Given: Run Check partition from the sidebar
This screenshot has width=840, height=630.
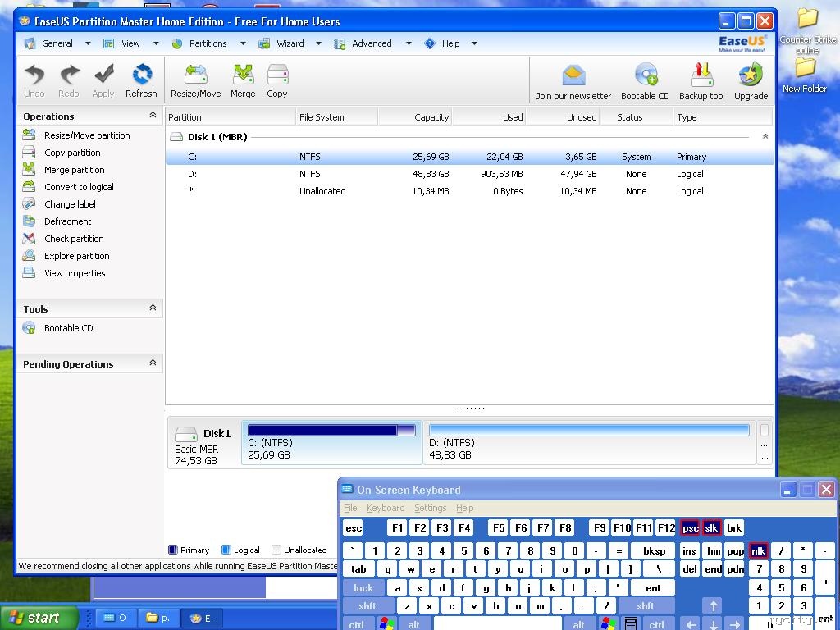Looking at the screenshot, I should coord(74,239).
